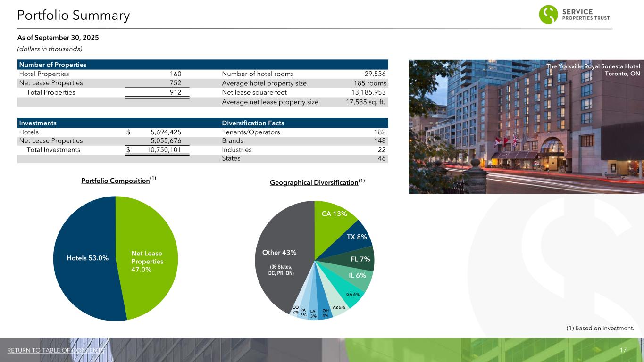Click the Portfolio Summary page title
Image resolution: width=644 pixels, height=362 pixels.
(x=73, y=16)
